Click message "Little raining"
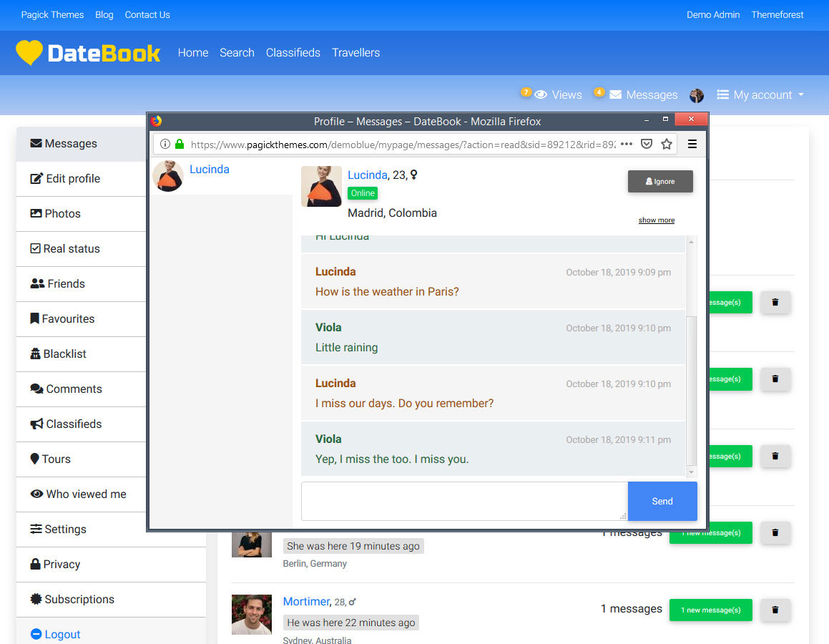Viewport: 829px width, 644px height. (x=347, y=347)
